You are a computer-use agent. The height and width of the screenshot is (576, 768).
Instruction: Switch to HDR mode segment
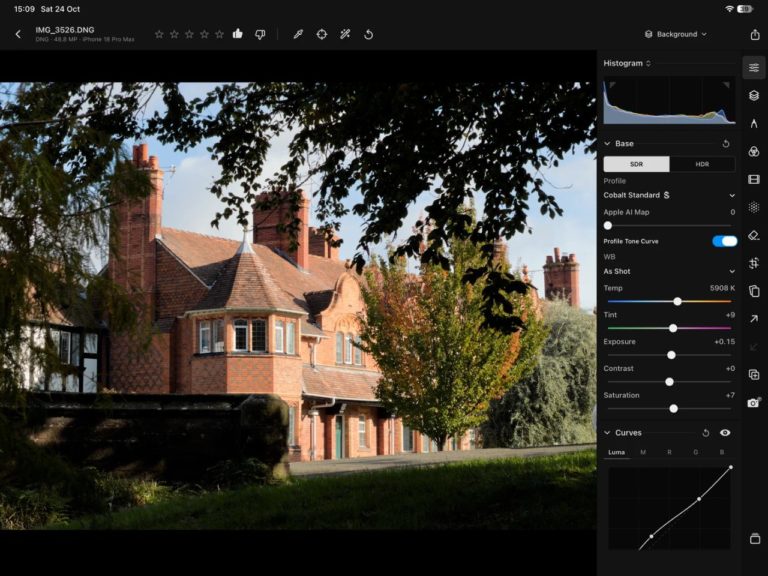click(702, 164)
